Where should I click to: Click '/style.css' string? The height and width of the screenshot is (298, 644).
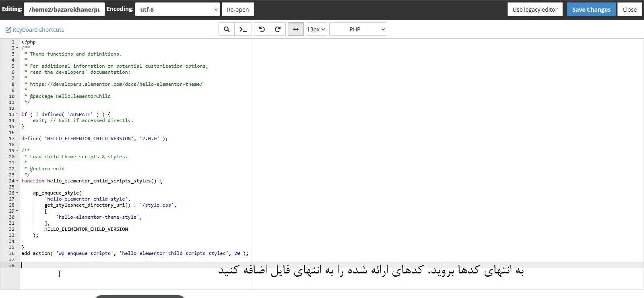pos(157,205)
